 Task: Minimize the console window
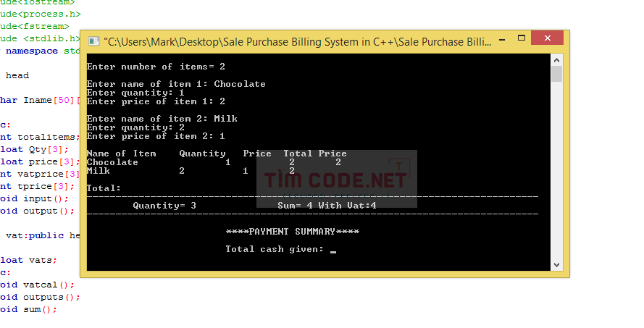502,41
